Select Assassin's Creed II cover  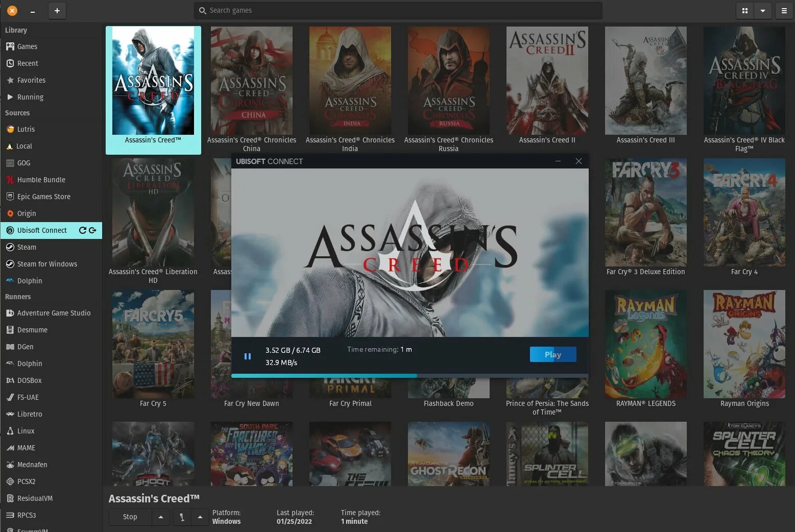click(547, 81)
